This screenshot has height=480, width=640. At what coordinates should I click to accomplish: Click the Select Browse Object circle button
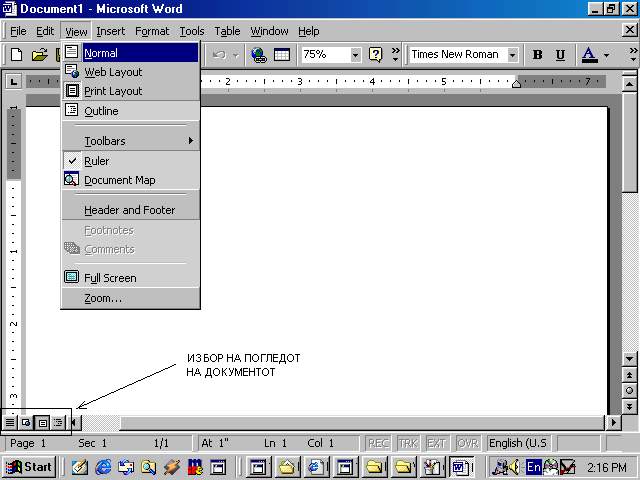629,391
